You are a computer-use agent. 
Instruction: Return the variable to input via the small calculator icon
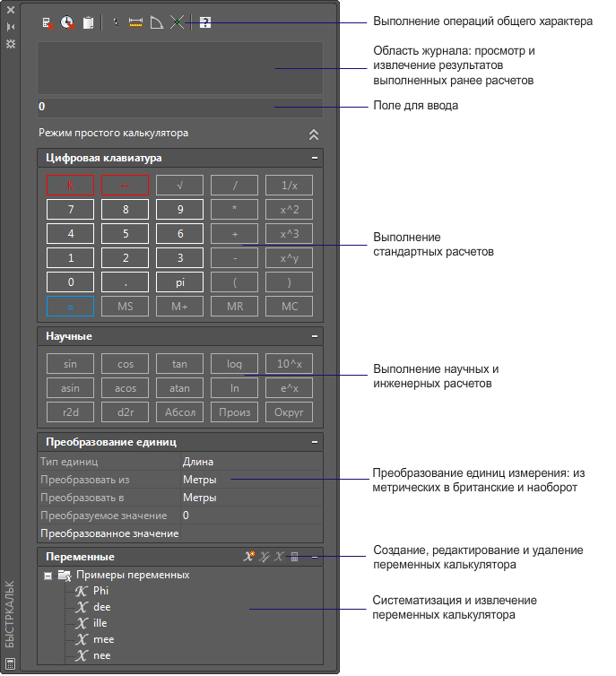[294, 557]
